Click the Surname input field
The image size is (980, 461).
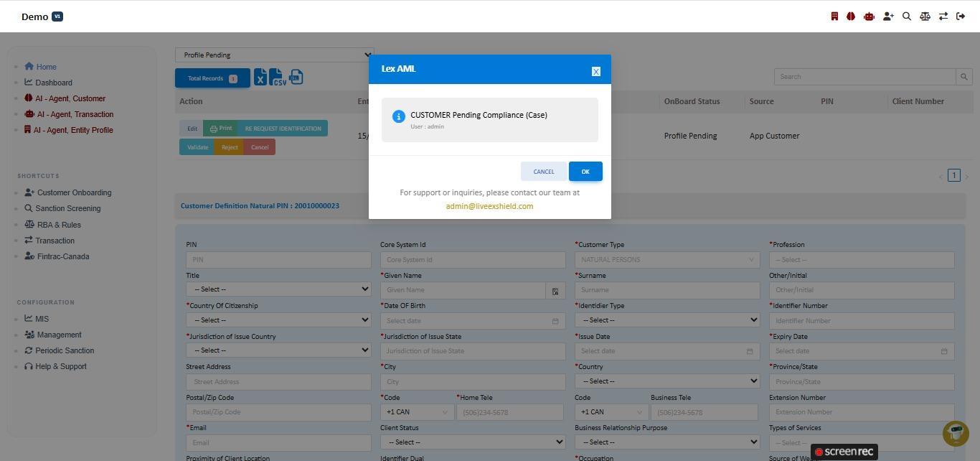coord(667,290)
